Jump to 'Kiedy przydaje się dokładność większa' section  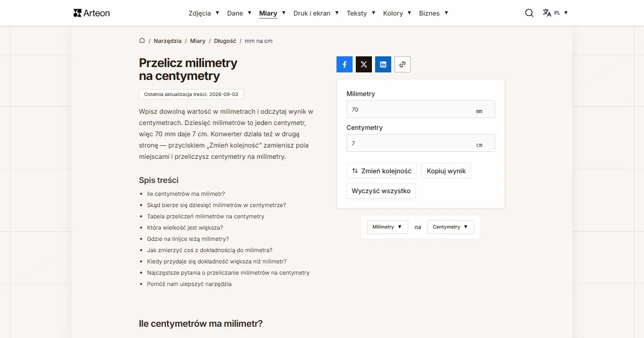tap(217, 261)
